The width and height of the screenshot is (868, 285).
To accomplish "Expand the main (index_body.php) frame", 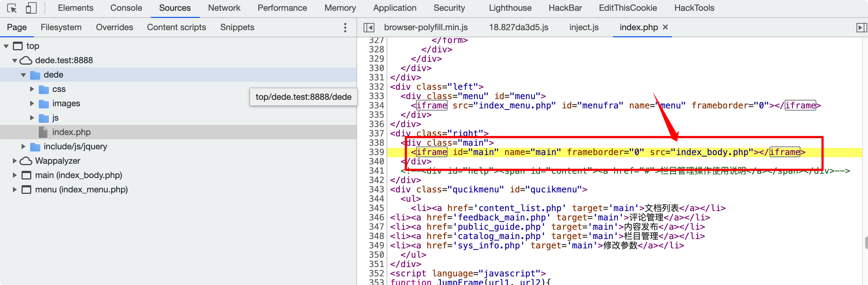I will pos(15,175).
